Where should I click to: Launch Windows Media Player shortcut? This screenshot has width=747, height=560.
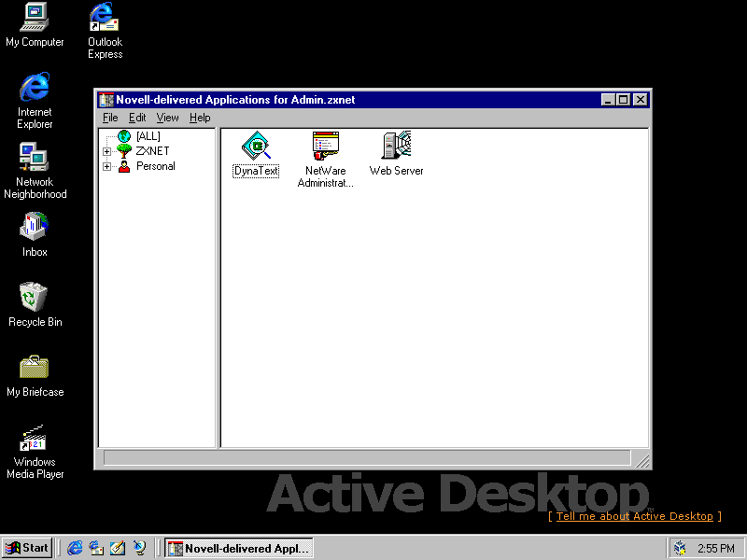pyautogui.click(x=35, y=437)
